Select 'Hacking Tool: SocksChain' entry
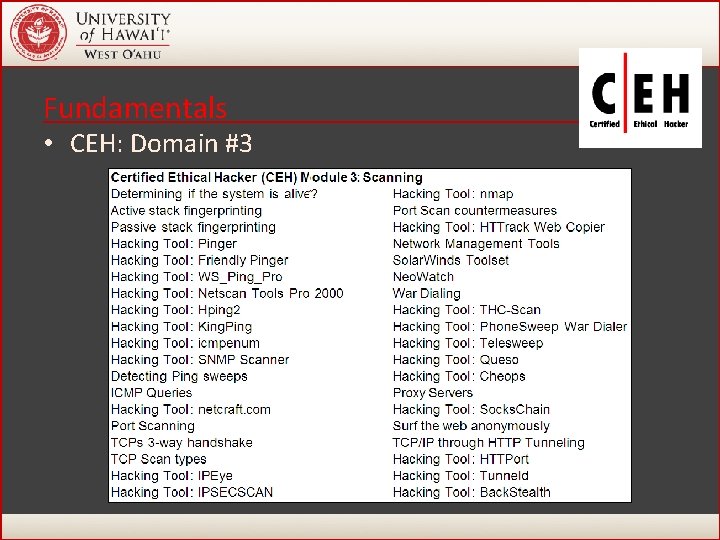Viewport: 720px width, 540px height. click(471, 409)
